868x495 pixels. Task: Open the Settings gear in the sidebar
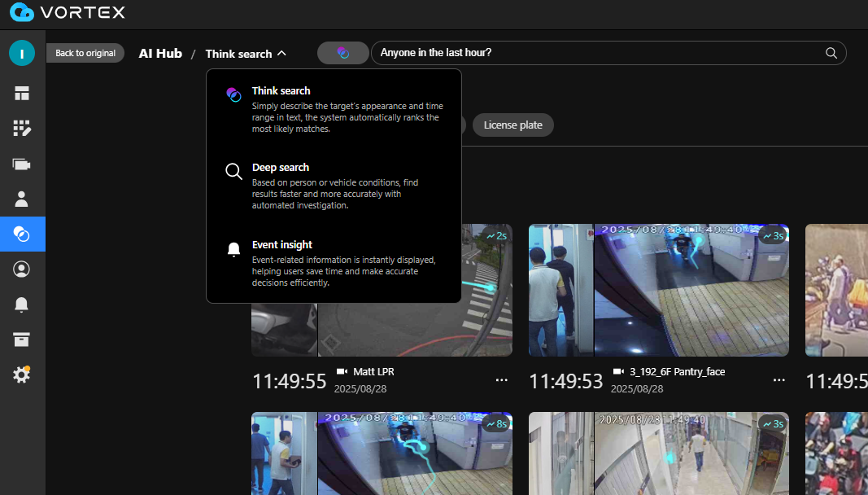22,375
